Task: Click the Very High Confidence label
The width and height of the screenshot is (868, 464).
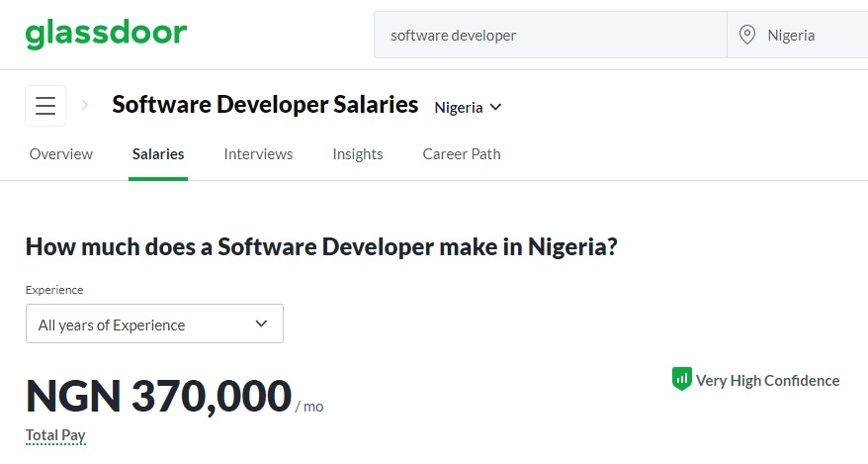Action: tap(767, 381)
